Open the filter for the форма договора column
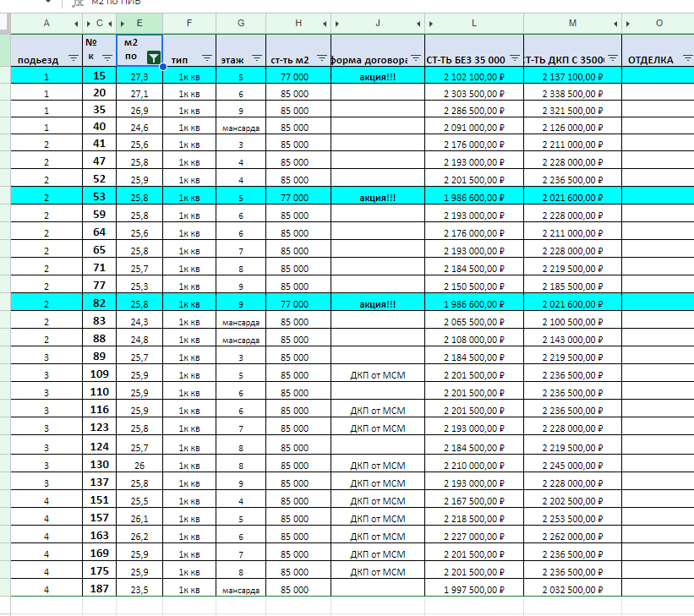 pyautogui.click(x=415, y=58)
